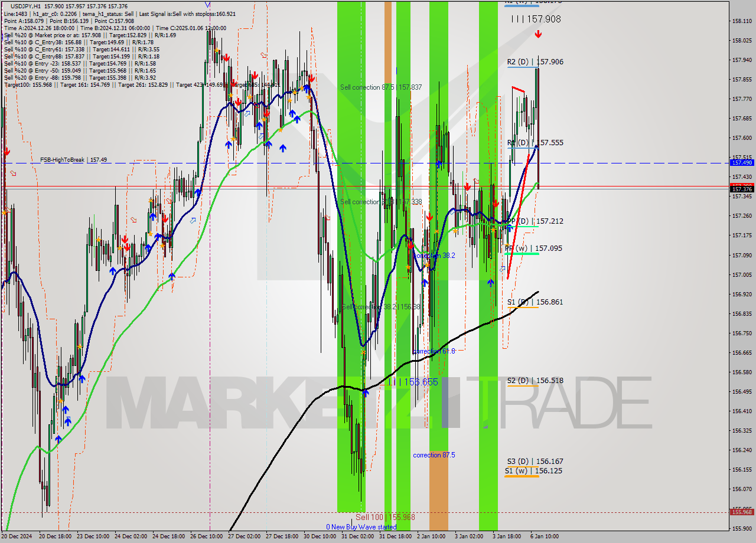Click the '23 Dec 10:00' time axis label
This screenshot has width=756, height=543.
93,537
